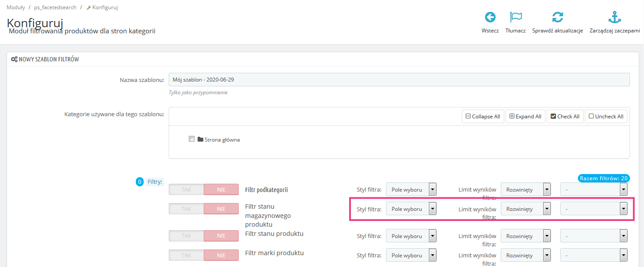Click the Check All button
The width and height of the screenshot is (644, 267).
pyautogui.click(x=565, y=116)
